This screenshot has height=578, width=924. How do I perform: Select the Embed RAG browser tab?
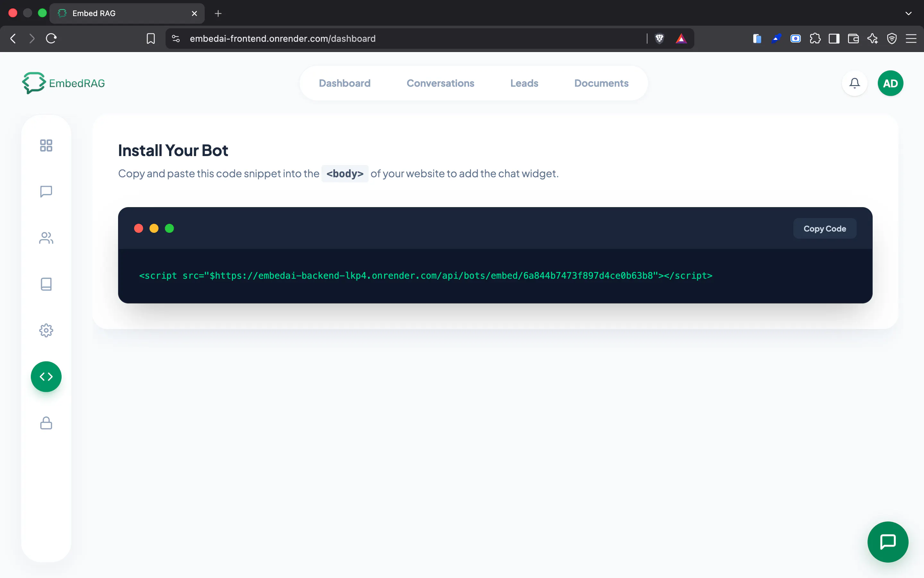[x=127, y=13]
